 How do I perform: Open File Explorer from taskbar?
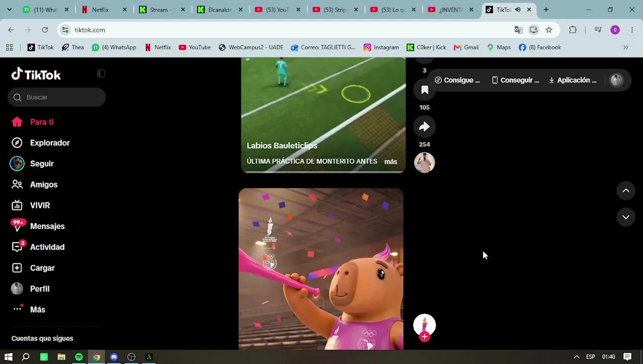61,357
